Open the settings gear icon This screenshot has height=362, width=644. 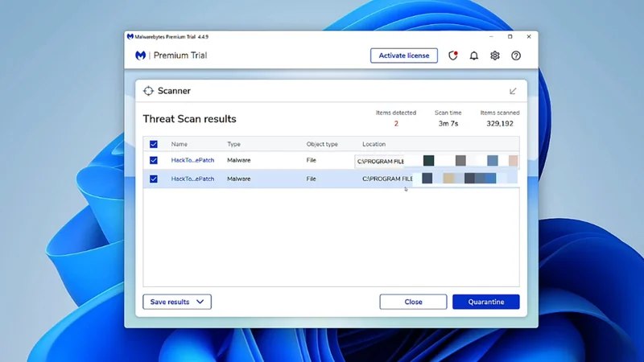[495, 56]
